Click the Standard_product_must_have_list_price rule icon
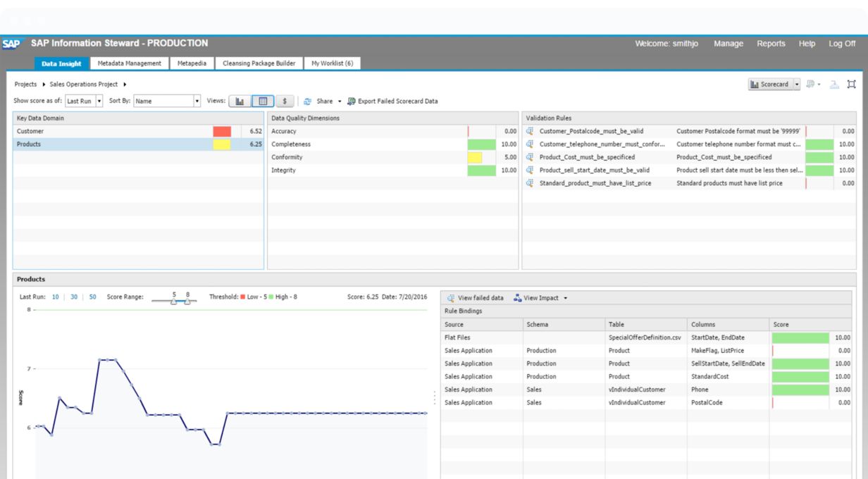Screen dimensions: 868x479 pyautogui.click(x=530, y=183)
